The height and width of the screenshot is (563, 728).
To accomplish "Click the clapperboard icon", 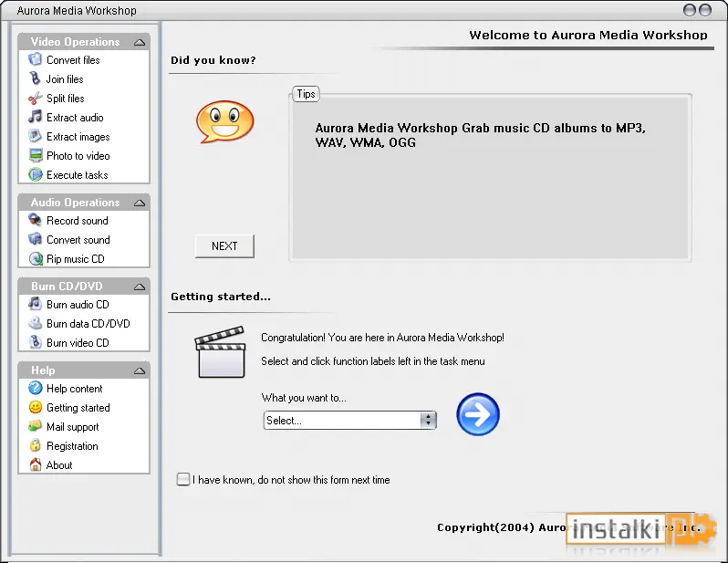I will click(x=220, y=352).
